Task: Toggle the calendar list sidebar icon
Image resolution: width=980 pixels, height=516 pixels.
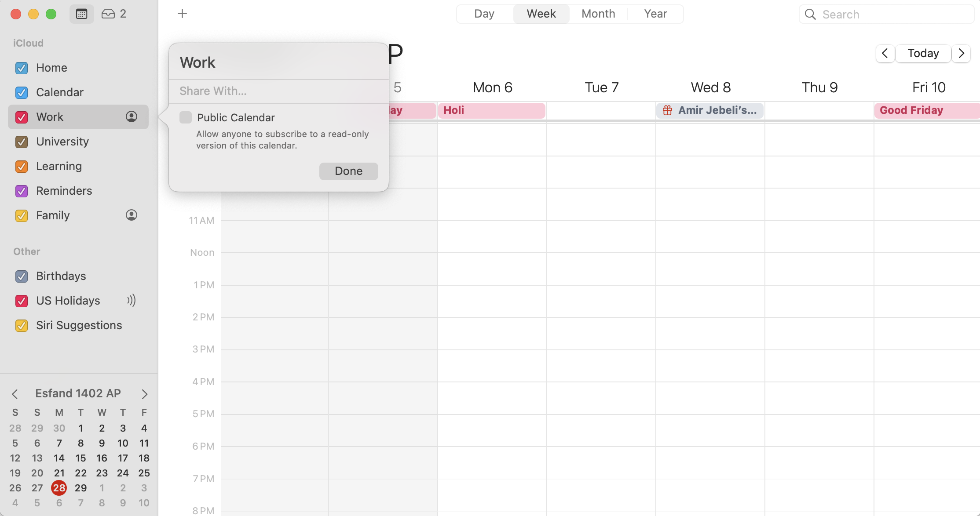Action: [x=81, y=14]
